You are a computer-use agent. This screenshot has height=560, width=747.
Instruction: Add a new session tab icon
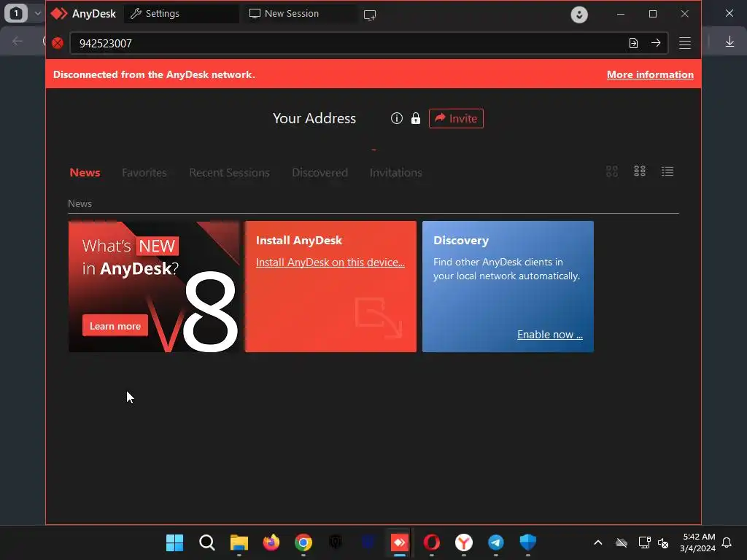click(370, 15)
